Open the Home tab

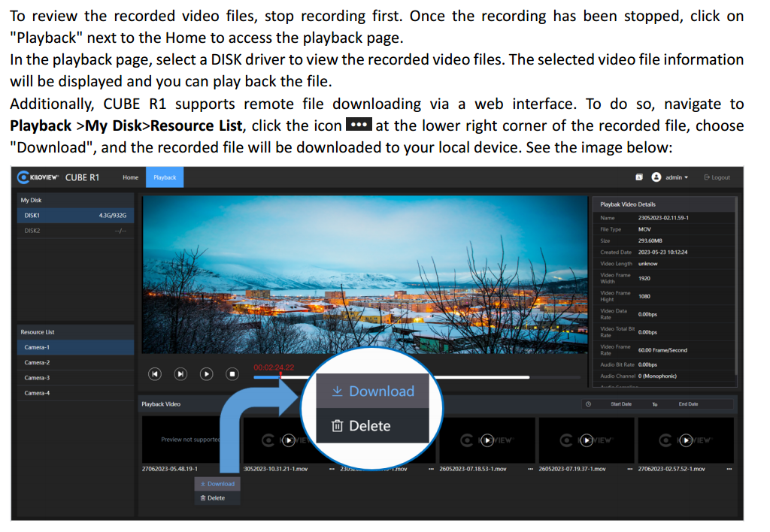tap(130, 177)
